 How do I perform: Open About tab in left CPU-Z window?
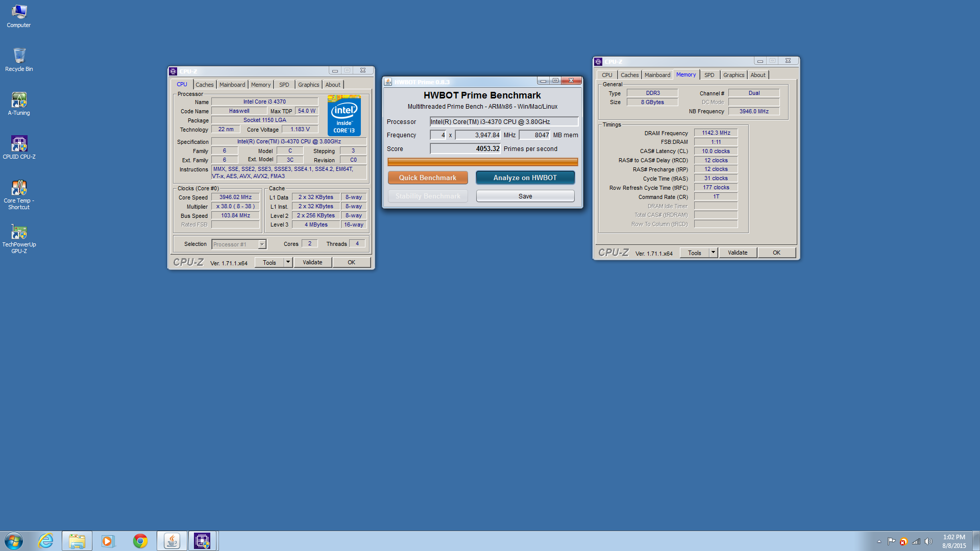333,85
